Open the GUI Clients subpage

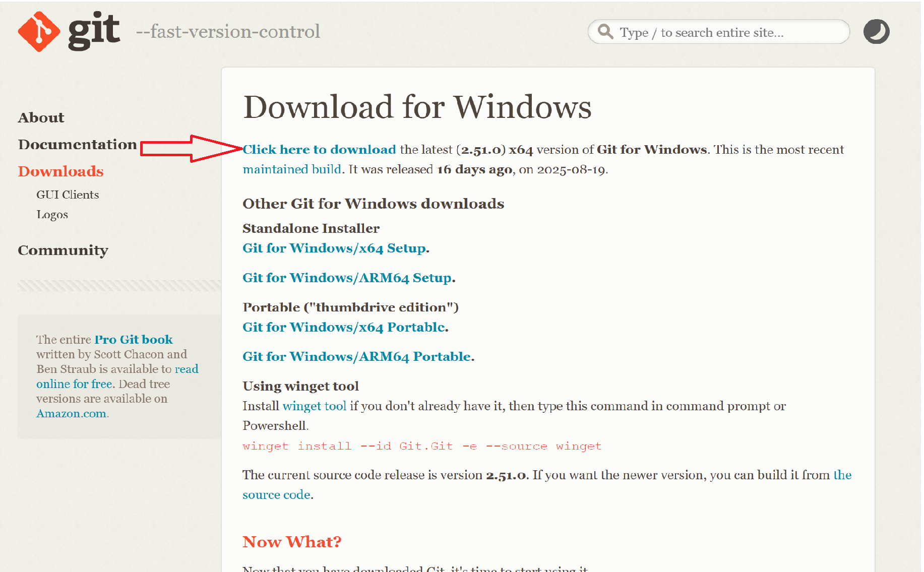point(68,195)
